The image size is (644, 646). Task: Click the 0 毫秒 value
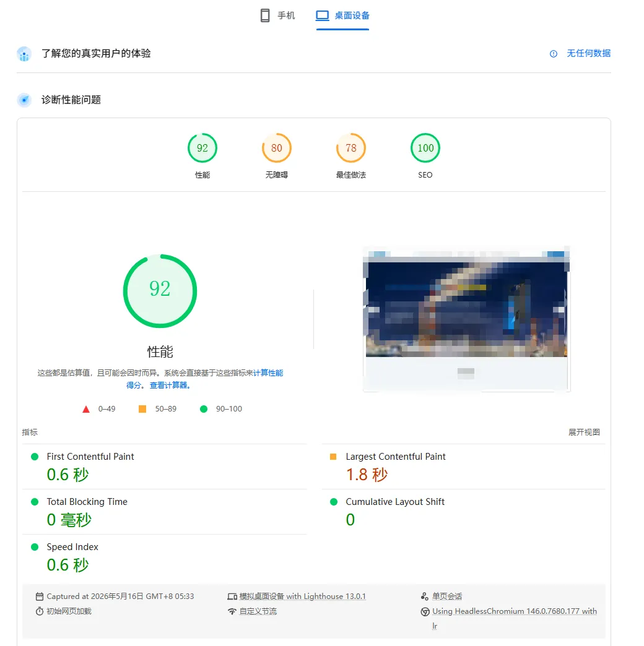click(x=69, y=520)
